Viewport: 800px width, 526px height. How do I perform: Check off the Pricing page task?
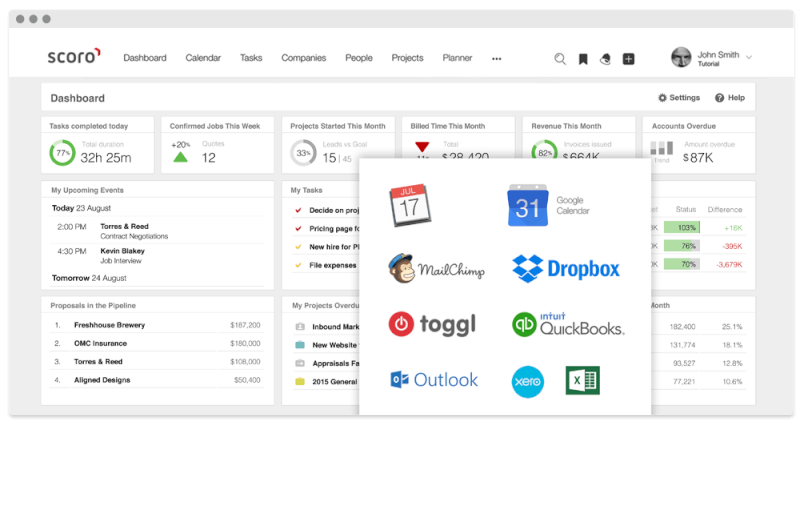pyautogui.click(x=298, y=229)
